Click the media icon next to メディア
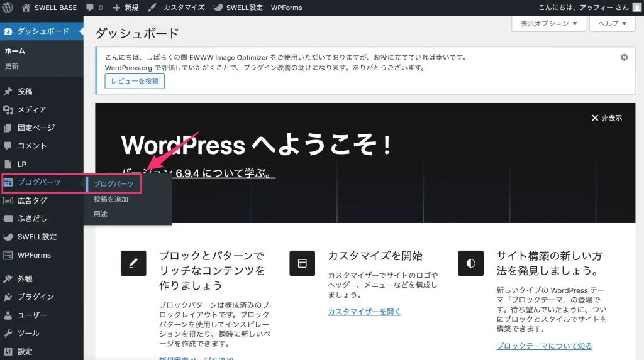 pyautogui.click(x=8, y=109)
